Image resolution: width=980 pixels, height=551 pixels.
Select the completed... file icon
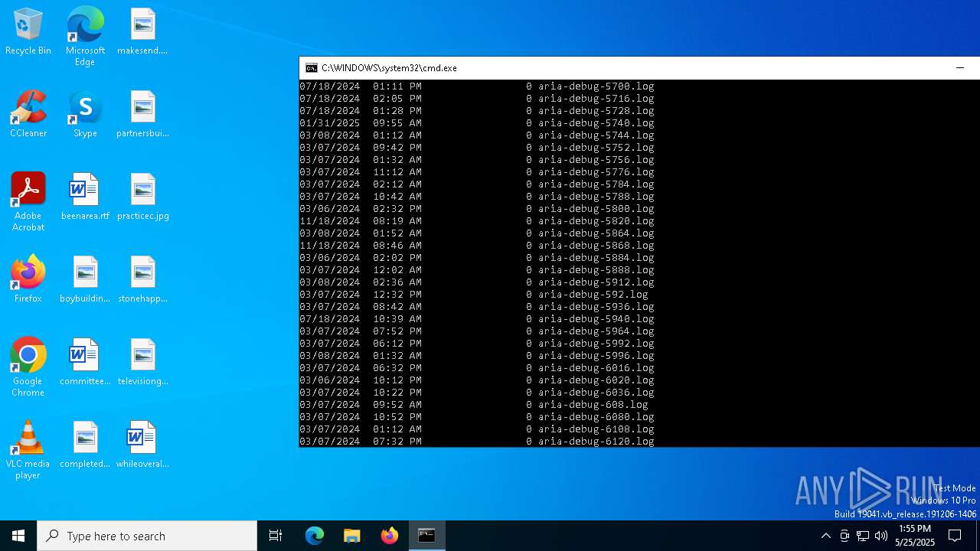[85, 445]
